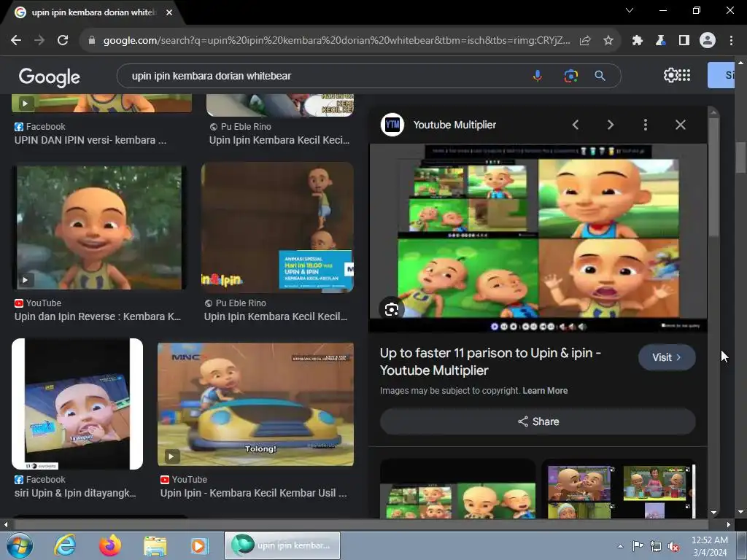Close the image preview panel
The width and height of the screenshot is (747, 560).
coord(681,125)
